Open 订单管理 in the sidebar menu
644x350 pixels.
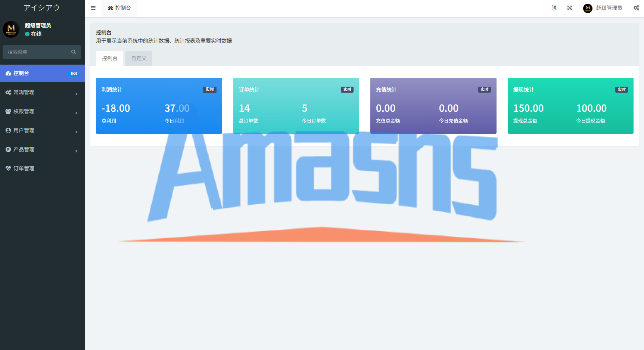(42, 168)
